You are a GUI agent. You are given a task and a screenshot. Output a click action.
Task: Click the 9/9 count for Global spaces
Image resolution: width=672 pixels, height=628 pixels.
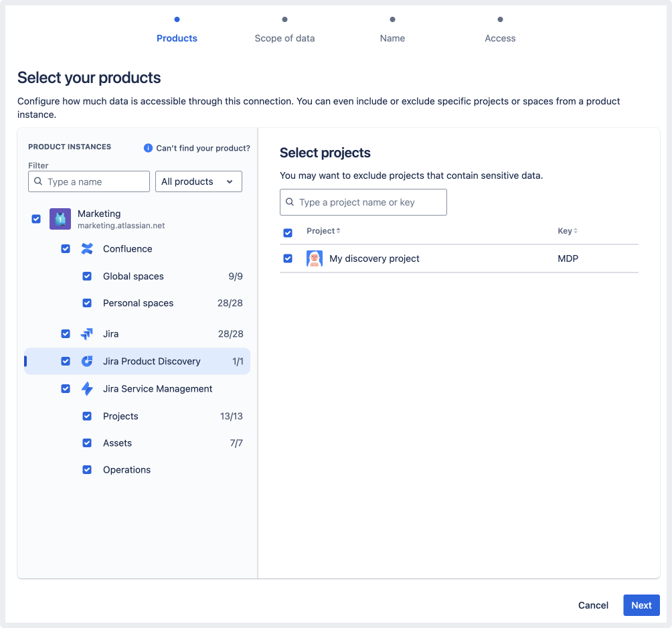click(236, 276)
